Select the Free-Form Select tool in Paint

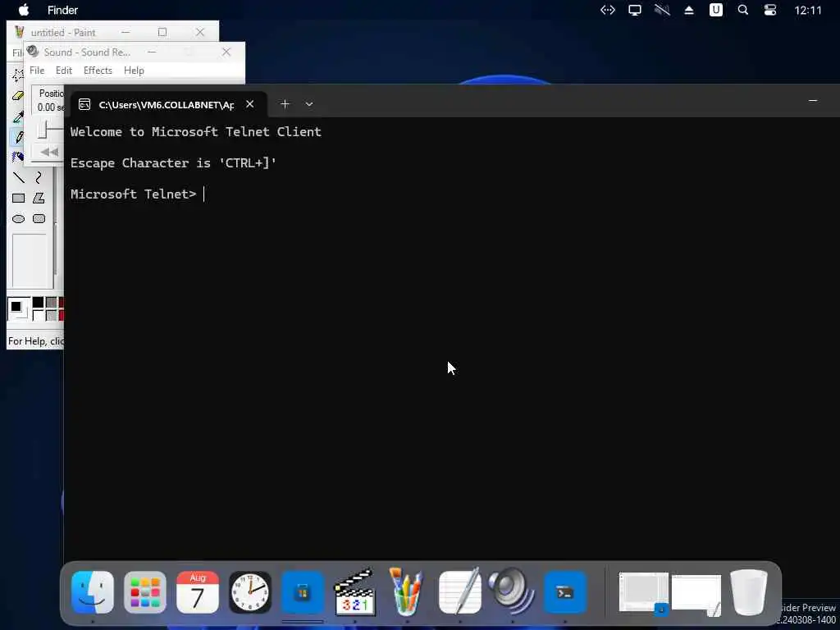pos(18,75)
